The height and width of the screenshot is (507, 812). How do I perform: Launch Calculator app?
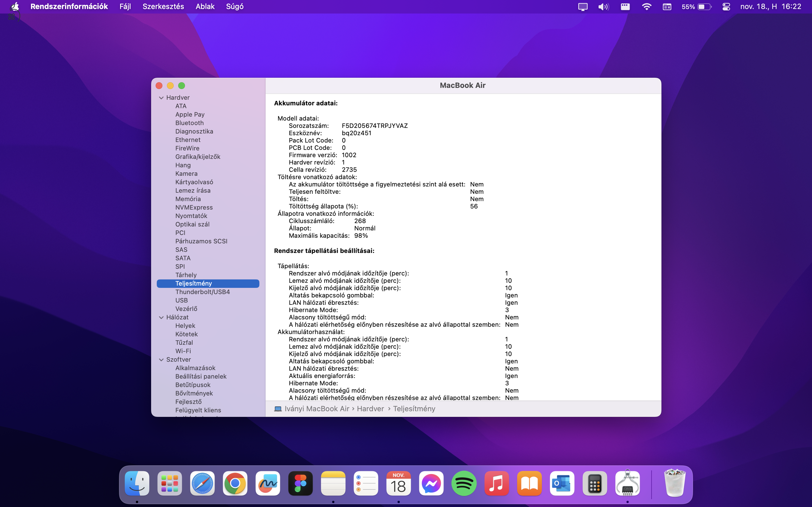point(595,483)
